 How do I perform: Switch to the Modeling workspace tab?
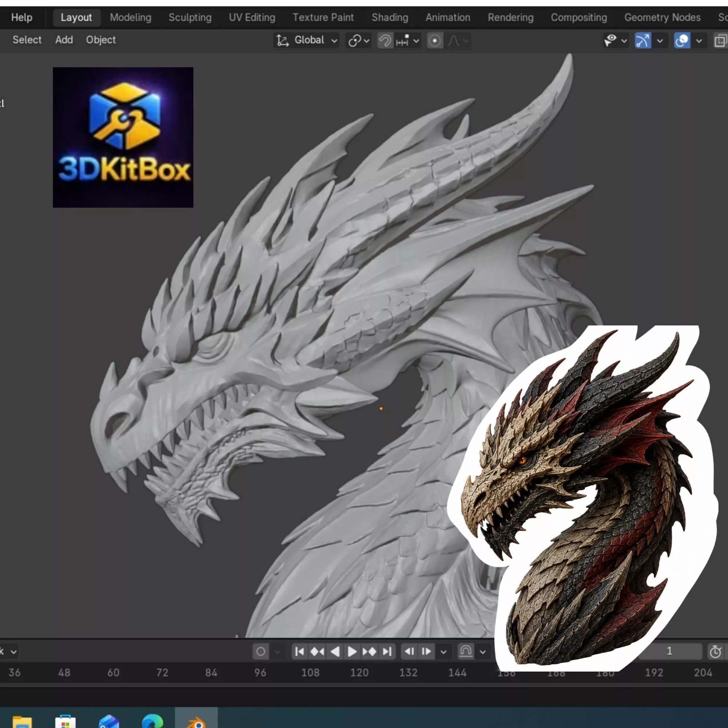130,17
